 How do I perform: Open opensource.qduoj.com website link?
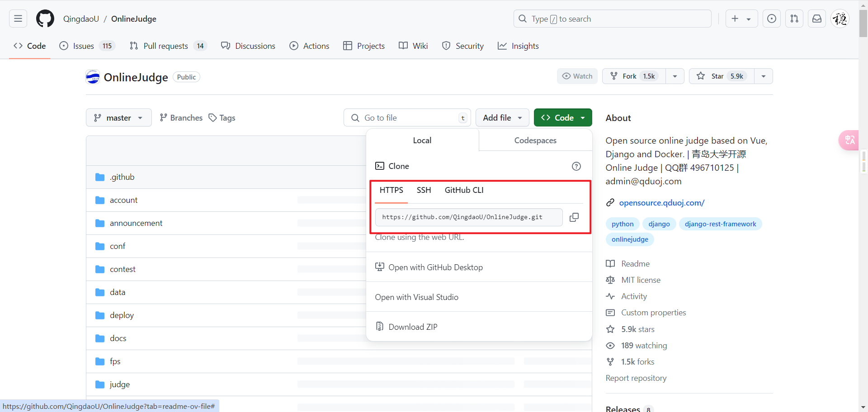click(662, 203)
